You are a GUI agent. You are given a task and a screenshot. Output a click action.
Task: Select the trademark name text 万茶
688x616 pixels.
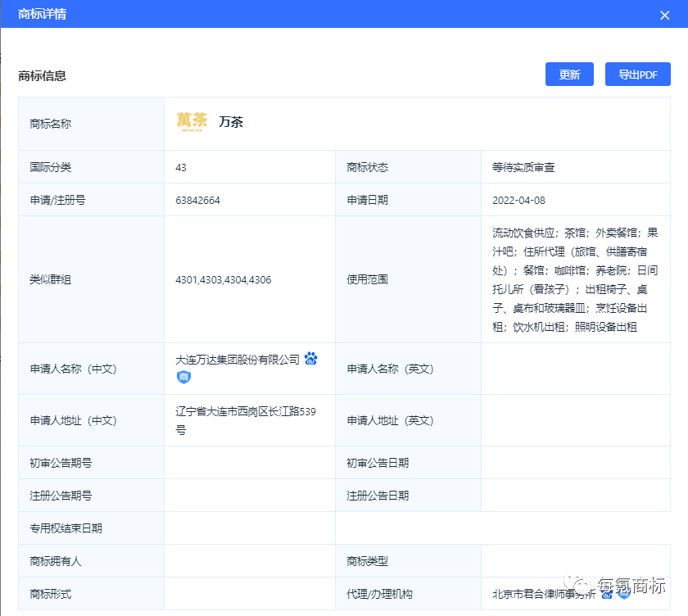(x=231, y=122)
